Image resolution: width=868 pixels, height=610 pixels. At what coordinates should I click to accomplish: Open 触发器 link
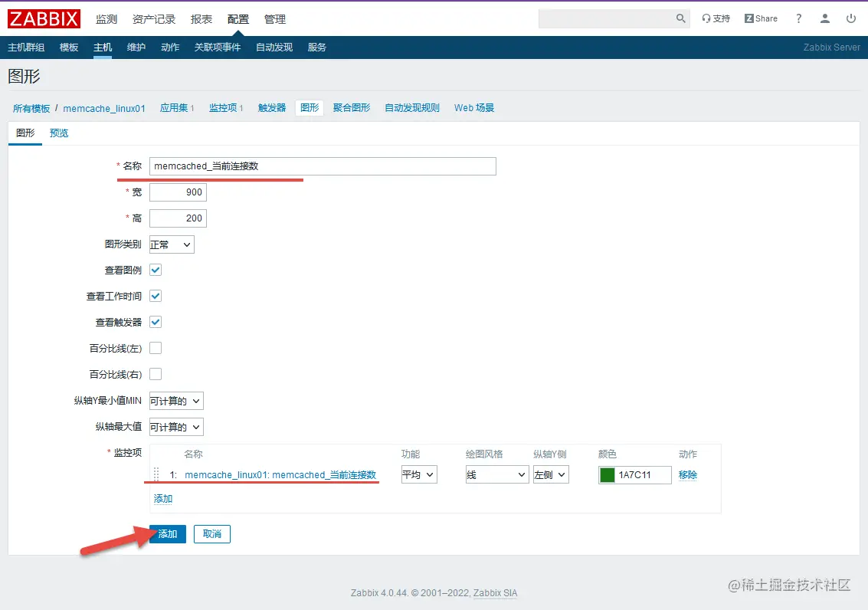272,107
